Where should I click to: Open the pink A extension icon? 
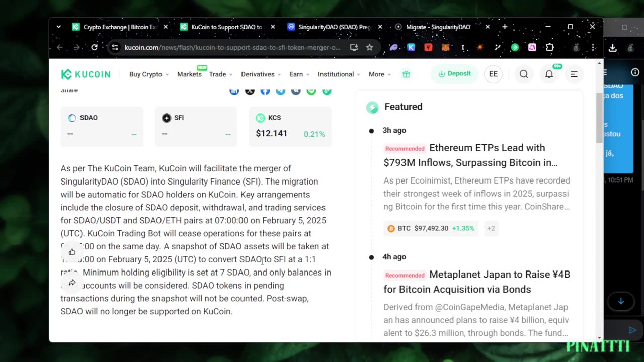click(532, 47)
